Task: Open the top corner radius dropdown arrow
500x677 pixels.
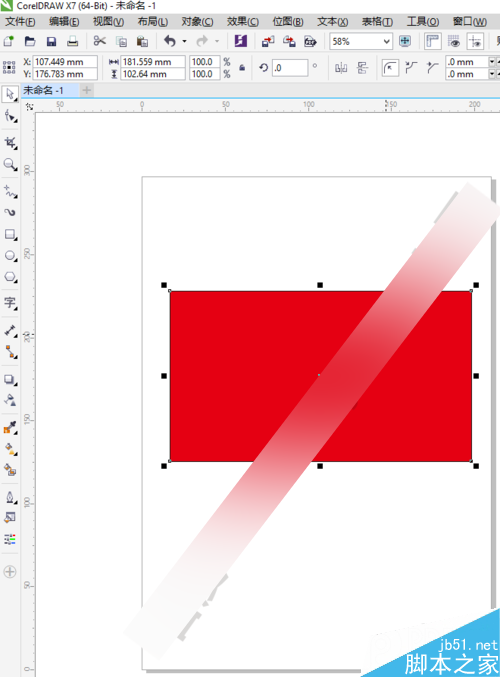Action: 492,62
